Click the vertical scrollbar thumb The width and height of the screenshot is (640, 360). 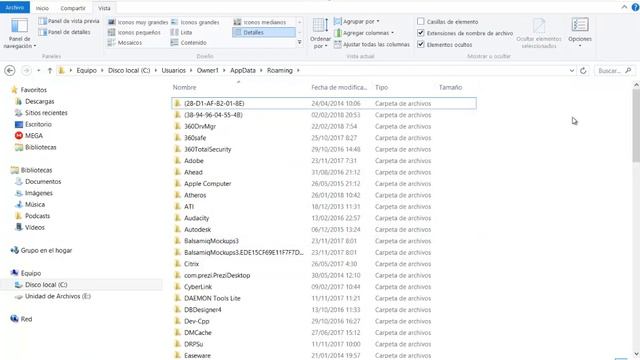tap(636, 126)
